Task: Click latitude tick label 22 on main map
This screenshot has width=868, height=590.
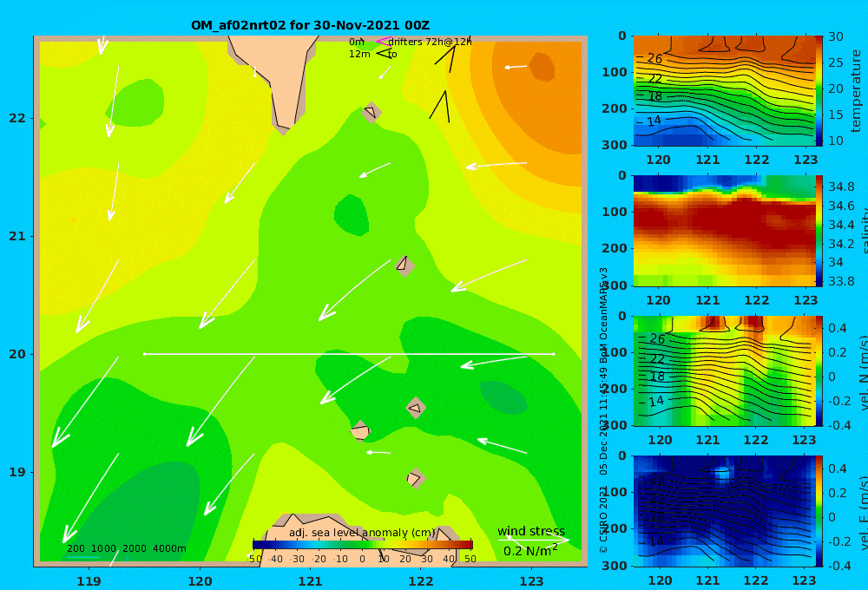Action: click(x=17, y=118)
